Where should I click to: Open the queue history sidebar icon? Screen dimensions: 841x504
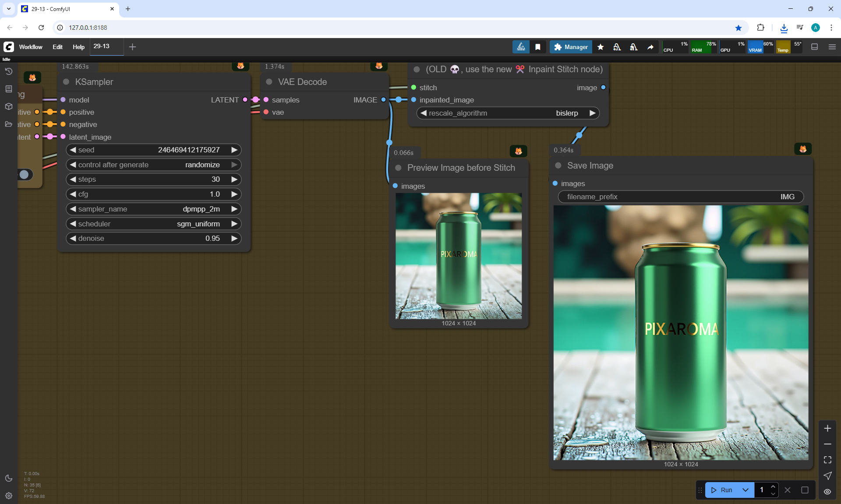(8, 71)
